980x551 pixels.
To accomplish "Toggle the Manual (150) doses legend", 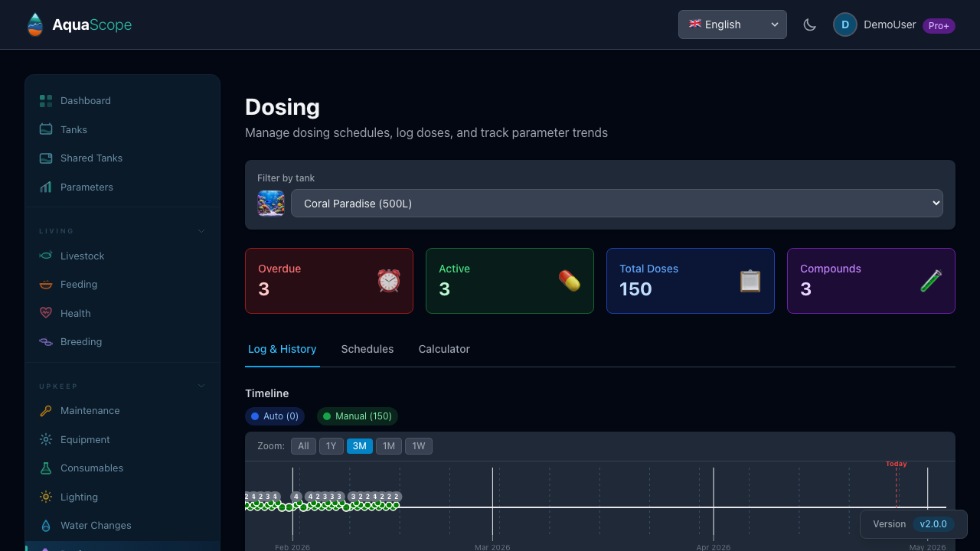I will [357, 416].
